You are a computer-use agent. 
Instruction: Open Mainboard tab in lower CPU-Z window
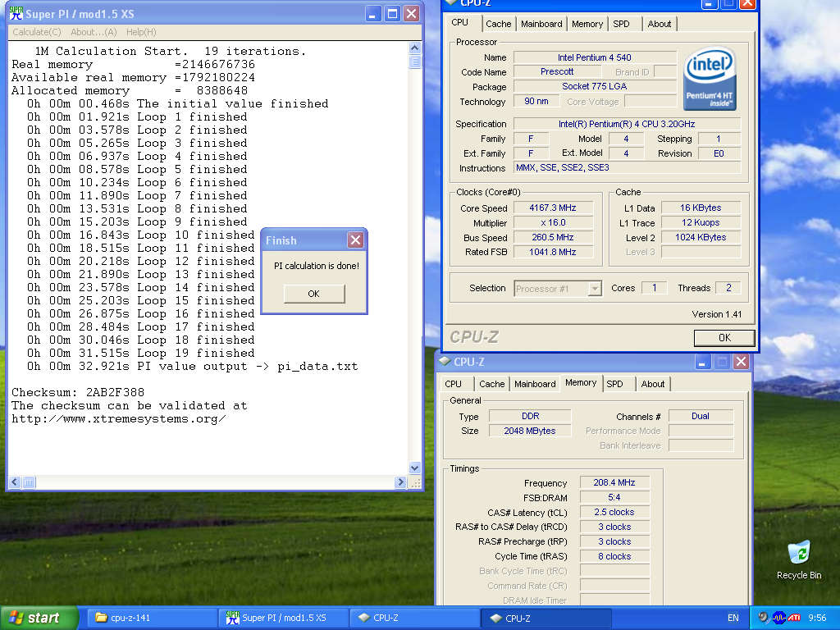(535, 384)
